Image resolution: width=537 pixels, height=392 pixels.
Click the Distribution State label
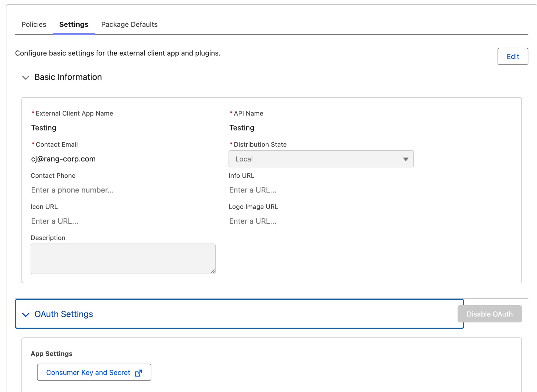coord(260,144)
